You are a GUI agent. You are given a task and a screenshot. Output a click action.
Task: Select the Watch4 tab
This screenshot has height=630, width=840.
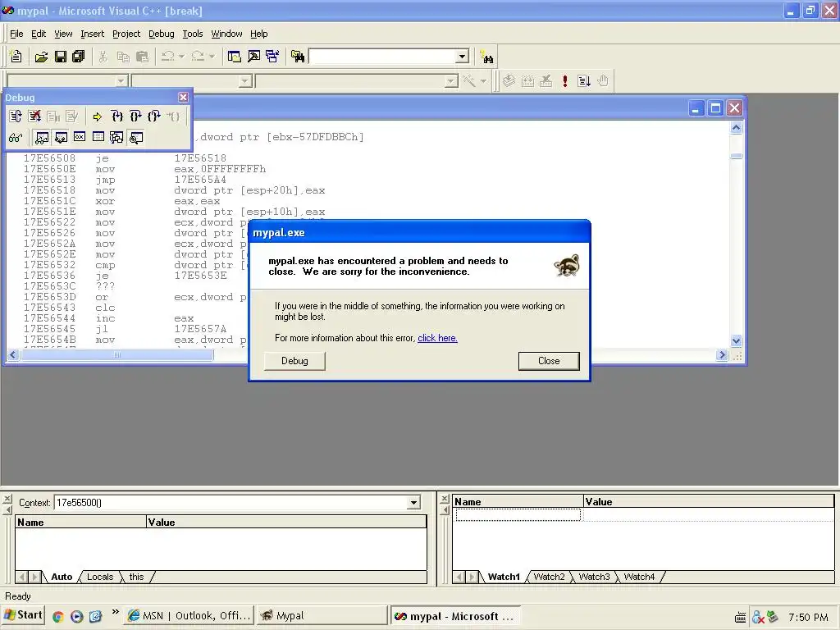click(638, 577)
